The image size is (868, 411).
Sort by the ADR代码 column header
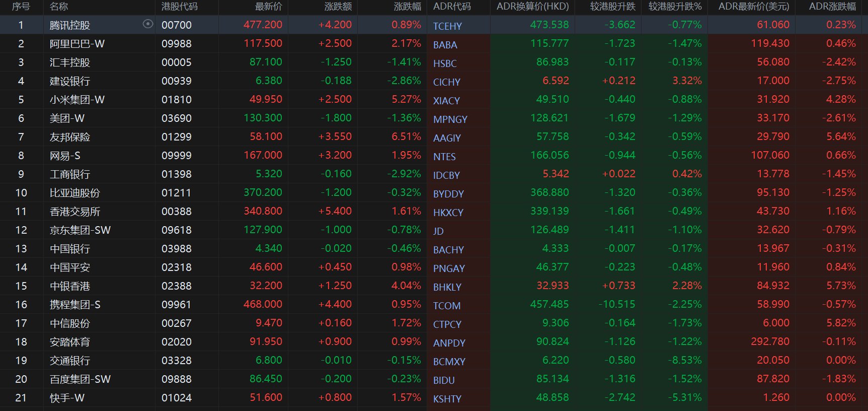[452, 7]
